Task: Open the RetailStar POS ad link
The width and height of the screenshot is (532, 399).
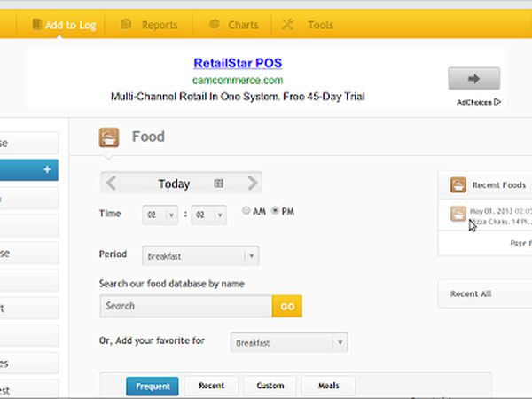Action: [x=238, y=63]
